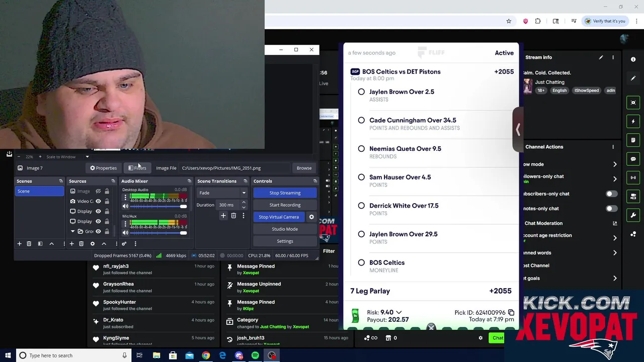Open scene transitions three-dot menu
This screenshot has height=362, width=644.
[x=244, y=216]
